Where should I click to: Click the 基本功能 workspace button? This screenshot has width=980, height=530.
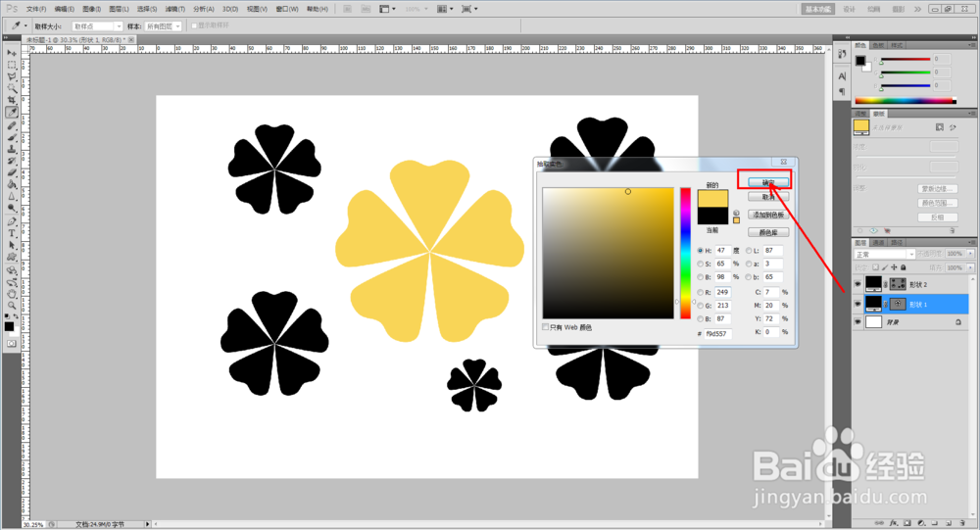[817, 9]
